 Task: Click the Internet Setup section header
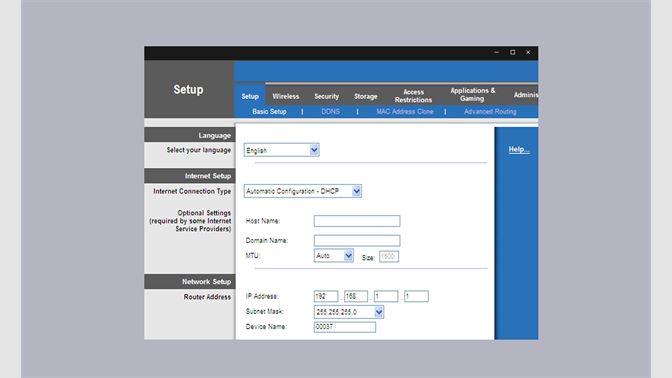(x=190, y=176)
